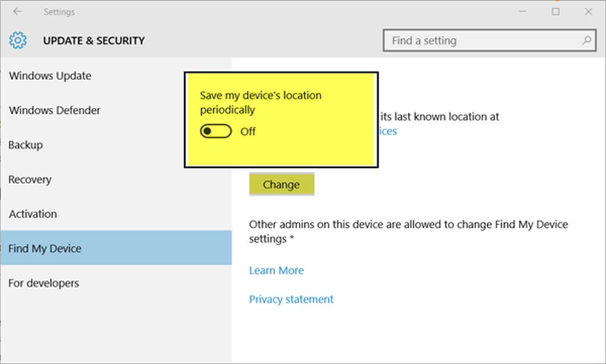This screenshot has height=364, width=606.
Task: Open the Learn More link
Action: click(276, 271)
